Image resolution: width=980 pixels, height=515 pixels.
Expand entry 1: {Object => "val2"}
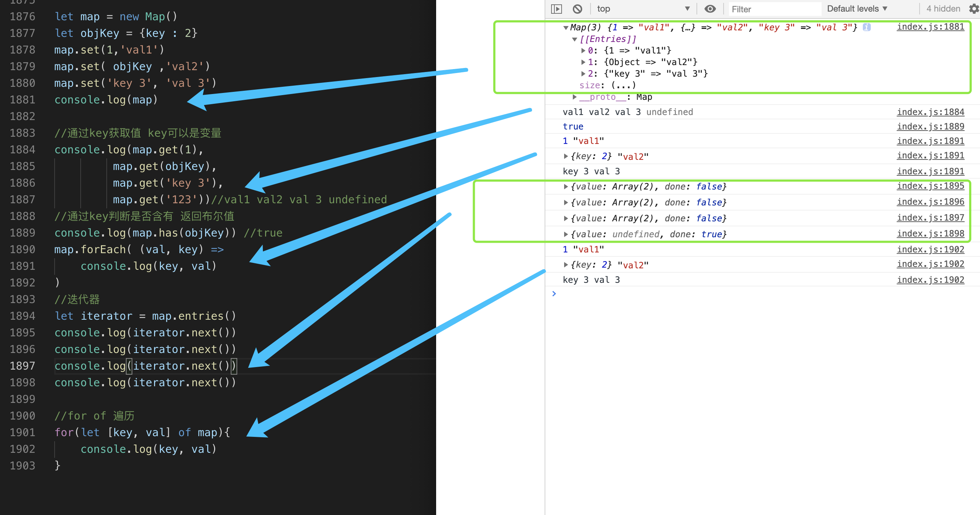pos(583,62)
